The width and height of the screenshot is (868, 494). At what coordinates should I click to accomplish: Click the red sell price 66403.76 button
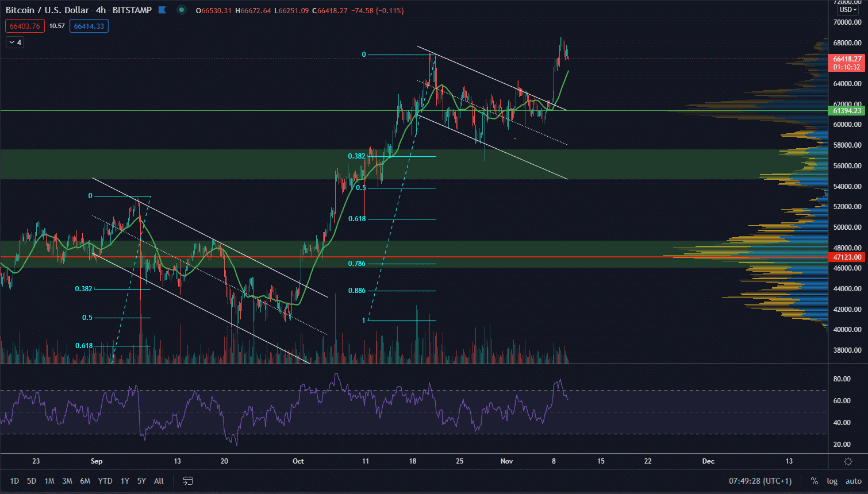pyautogui.click(x=25, y=26)
